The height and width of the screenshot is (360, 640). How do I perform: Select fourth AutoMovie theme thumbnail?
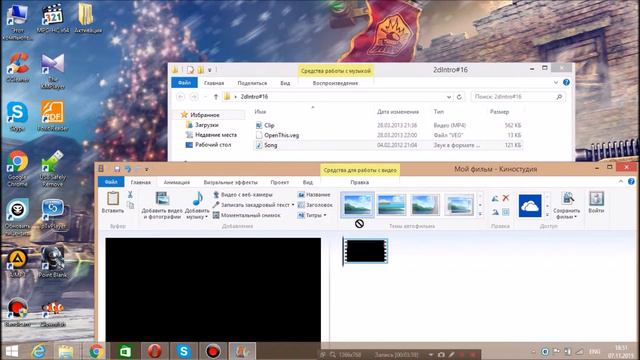[459, 204]
